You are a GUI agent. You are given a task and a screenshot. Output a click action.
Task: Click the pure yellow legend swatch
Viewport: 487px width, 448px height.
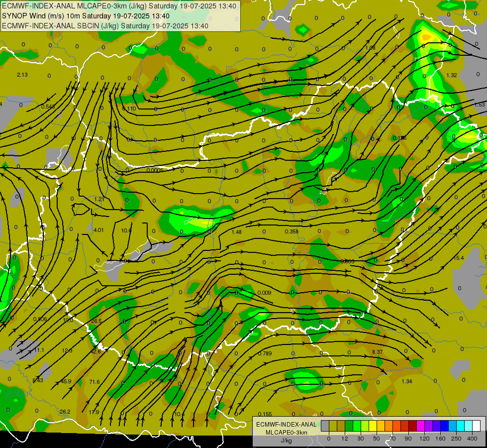(373, 426)
